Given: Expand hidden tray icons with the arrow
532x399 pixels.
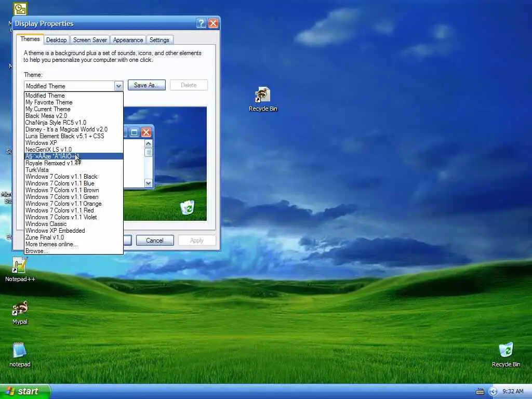Looking at the screenshot, I should tap(493, 392).
